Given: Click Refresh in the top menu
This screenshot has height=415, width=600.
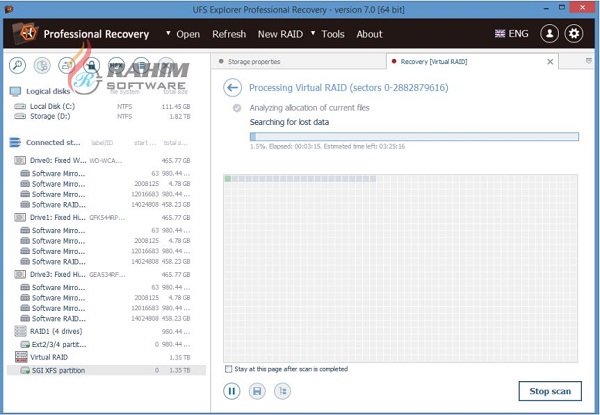Looking at the screenshot, I should 229,34.
